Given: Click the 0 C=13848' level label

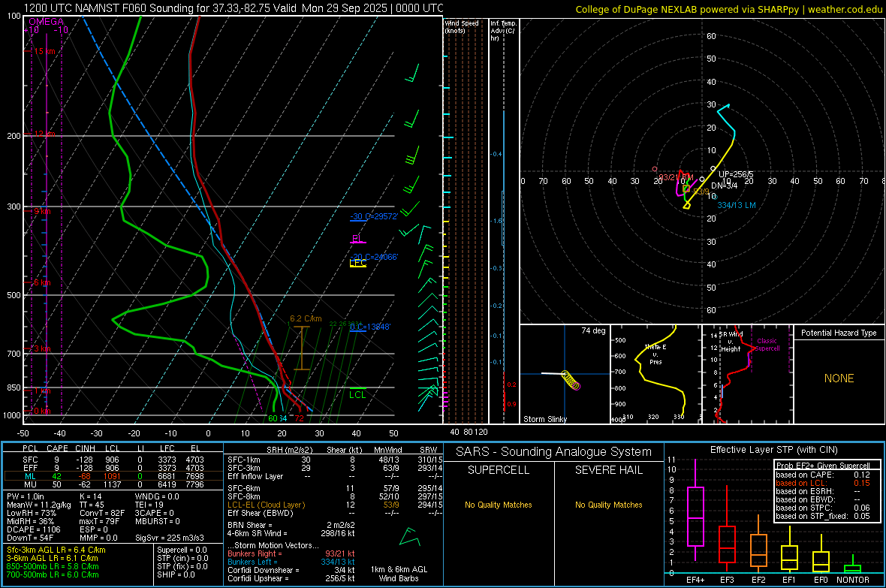Looking at the screenshot, I should coord(370,327).
